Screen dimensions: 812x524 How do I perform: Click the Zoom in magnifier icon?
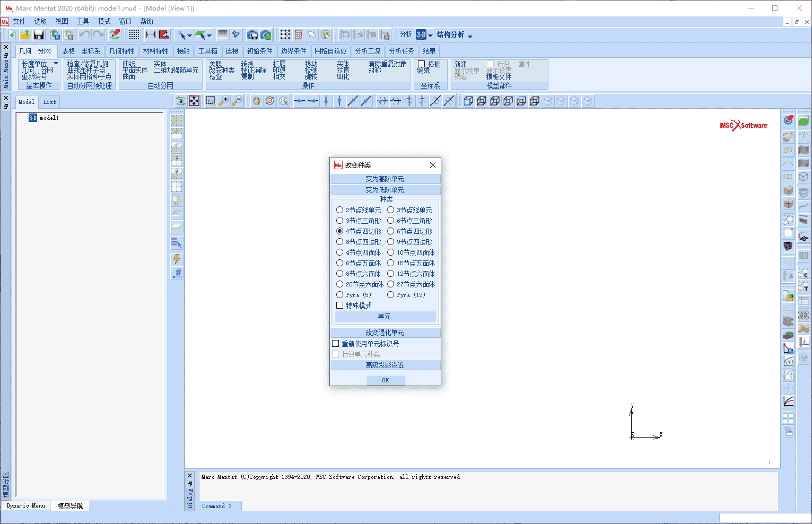(224, 101)
